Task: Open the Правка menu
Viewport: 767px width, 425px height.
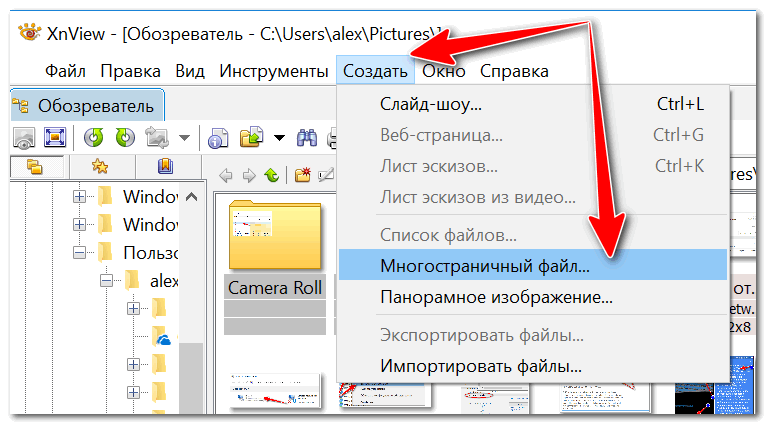Action: pos(130,71)
